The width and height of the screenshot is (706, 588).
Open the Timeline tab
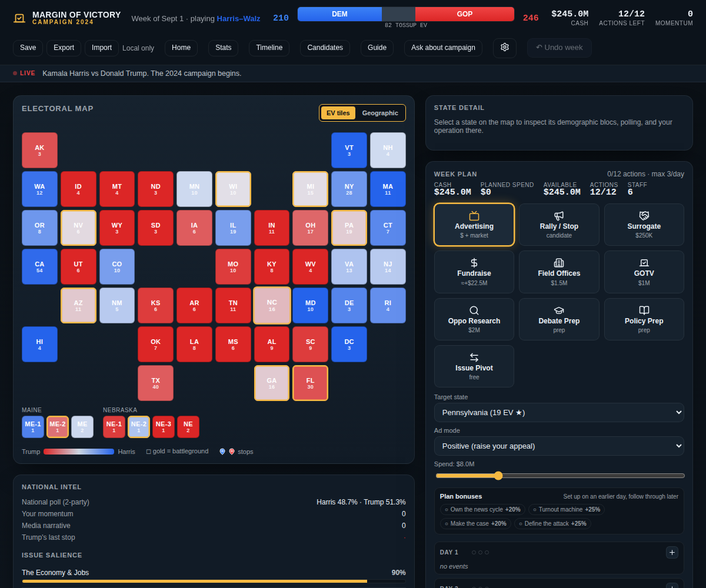coord(269,48)
